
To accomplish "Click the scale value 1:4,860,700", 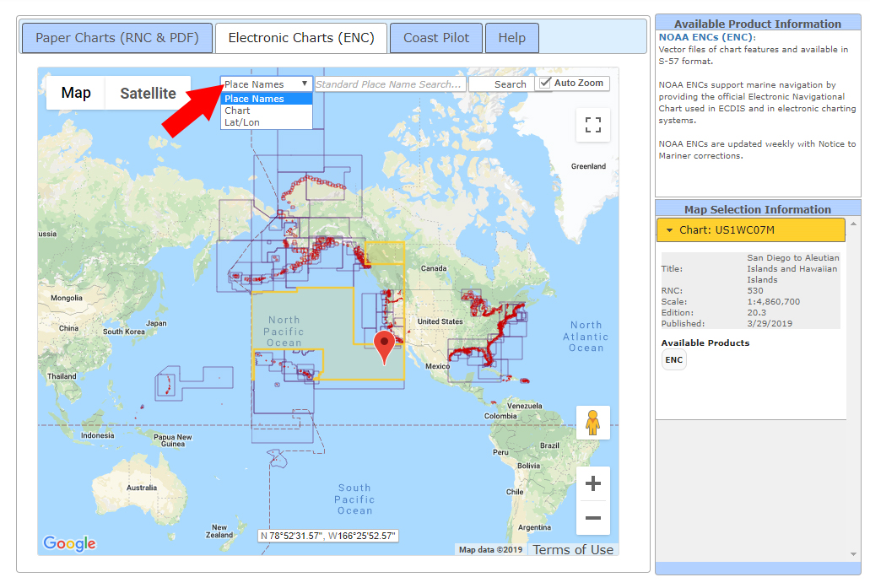I will [x=774, y=302].
